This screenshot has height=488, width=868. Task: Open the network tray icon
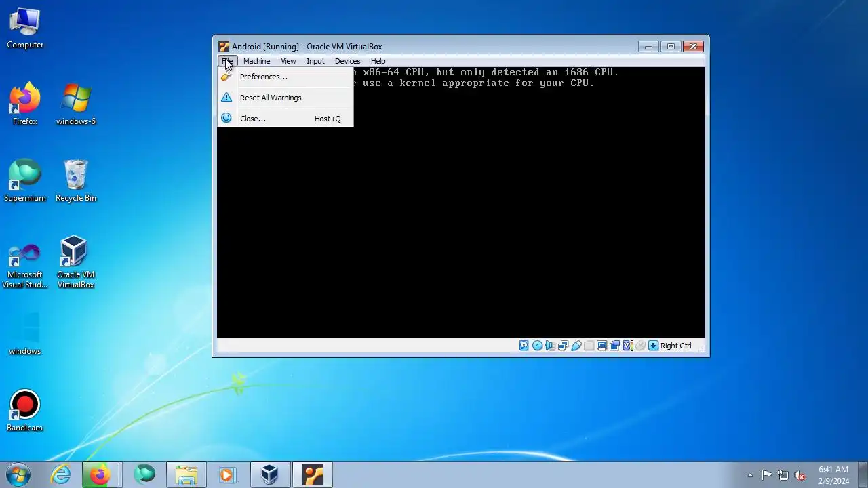click(783, 475)
